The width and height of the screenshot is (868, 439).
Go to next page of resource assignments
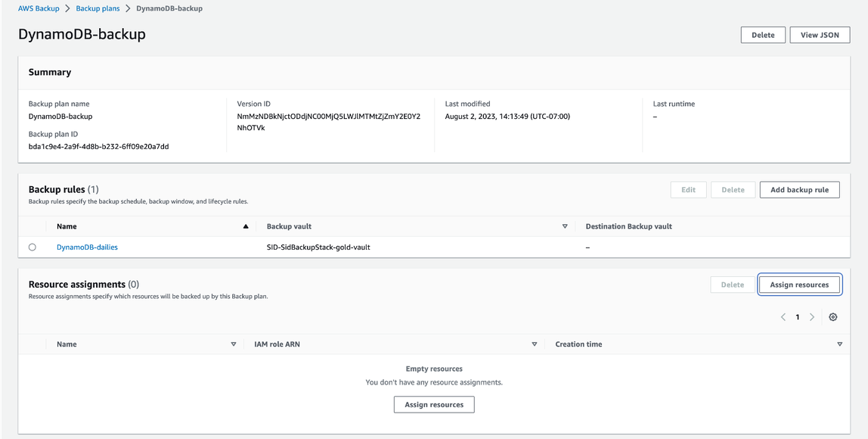pos(812,317)
